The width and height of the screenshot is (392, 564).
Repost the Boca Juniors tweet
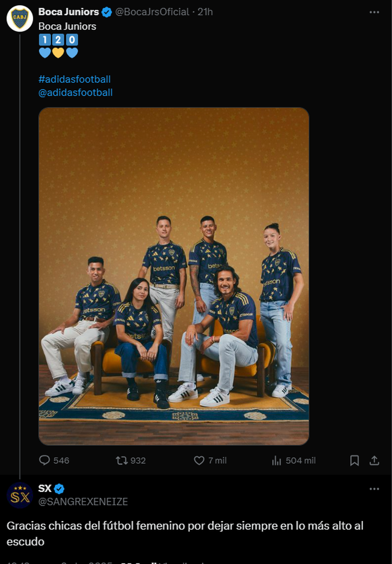[x=122, y=460]
